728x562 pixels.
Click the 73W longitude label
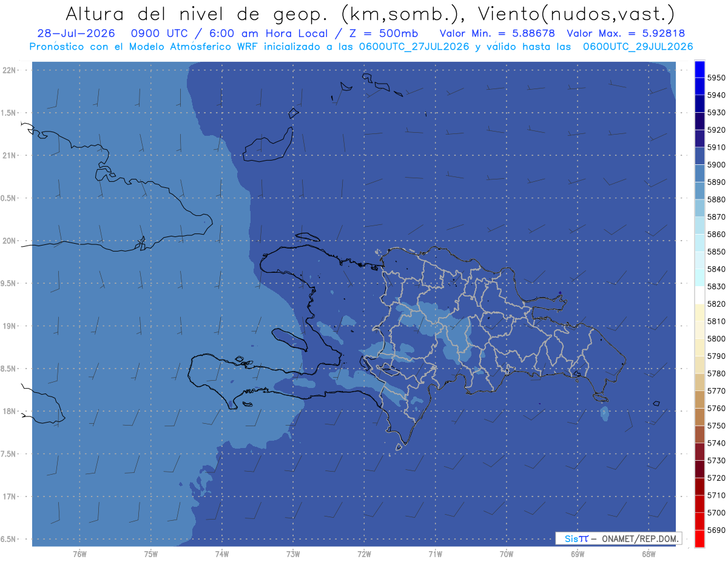(292, 554)
